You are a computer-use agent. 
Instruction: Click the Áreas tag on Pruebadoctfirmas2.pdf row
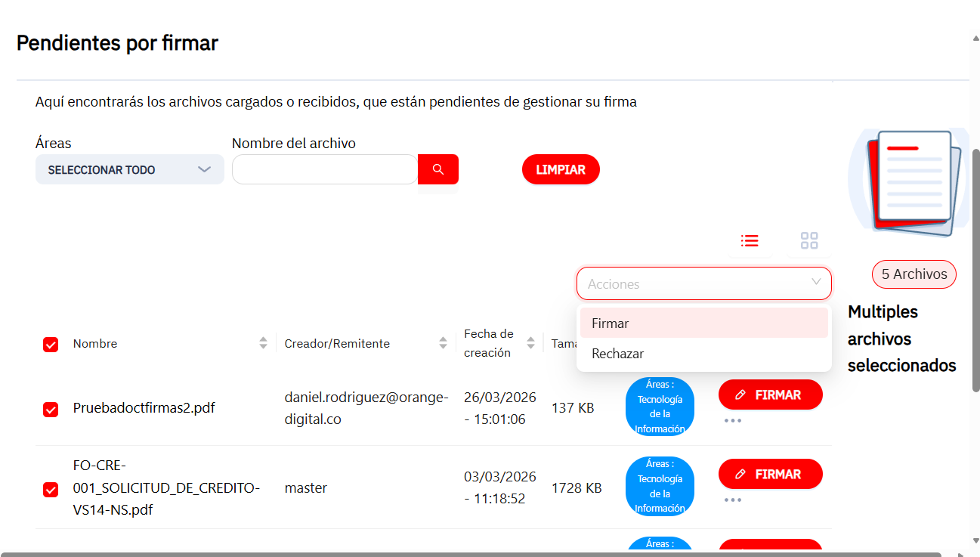[x=660, y=407]
